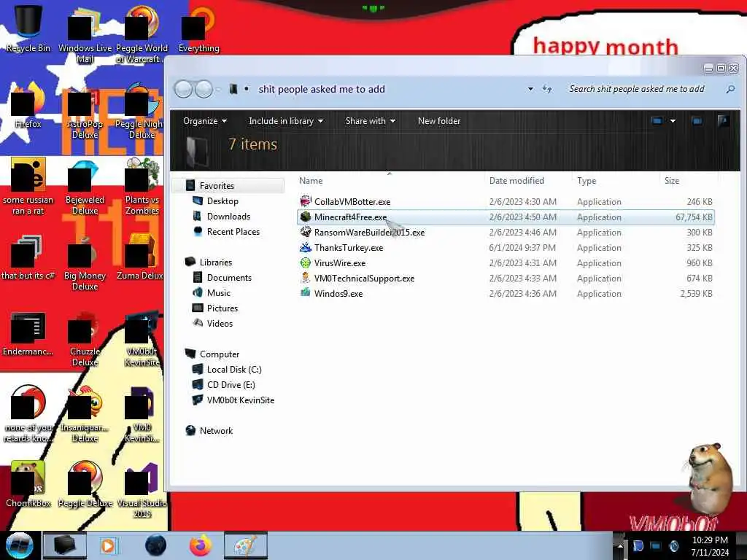
Task: Open Videos library
Action: (x=220, y=323)
